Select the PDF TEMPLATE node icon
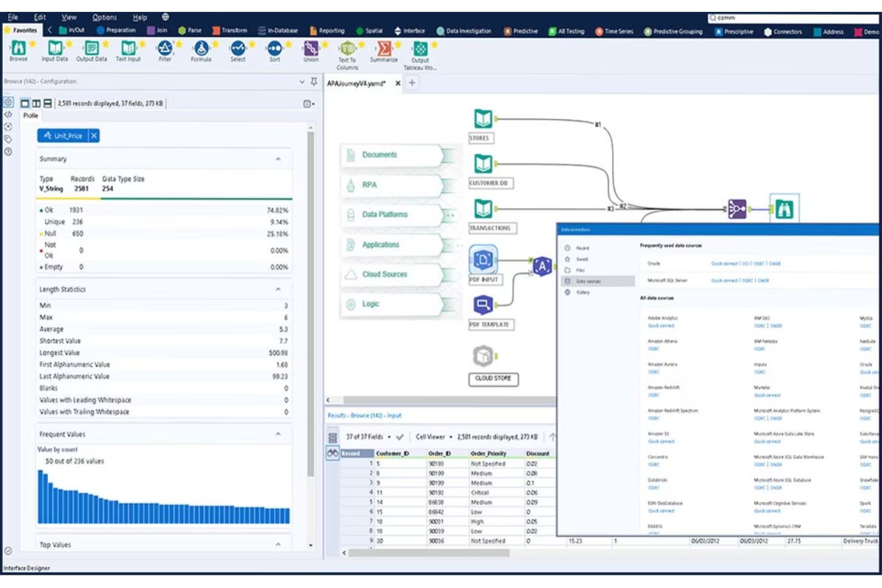 483,305
